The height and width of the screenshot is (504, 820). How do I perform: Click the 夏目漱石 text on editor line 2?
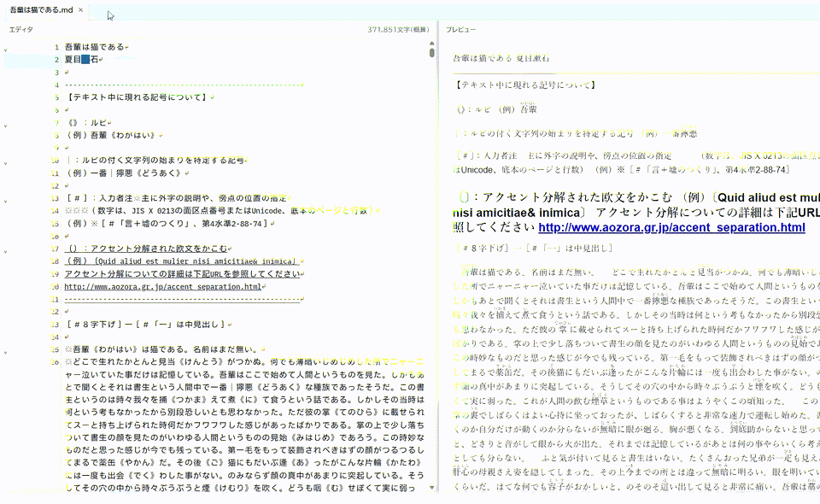(81, 60)
